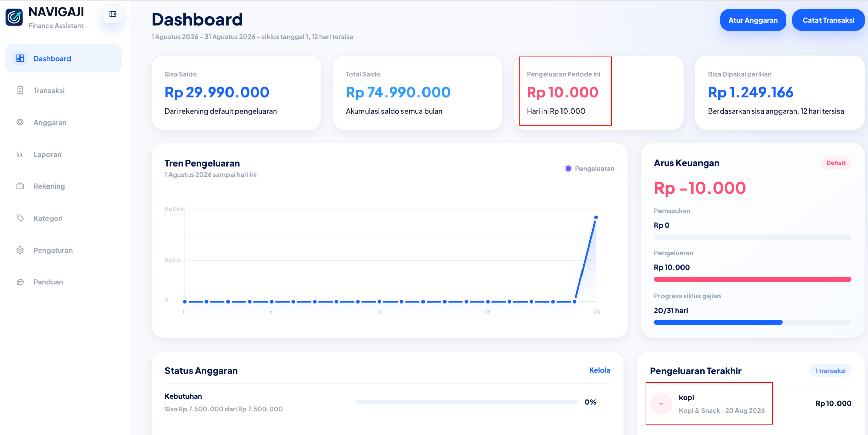Click the Kategori tag icon

tap(20, 218)
